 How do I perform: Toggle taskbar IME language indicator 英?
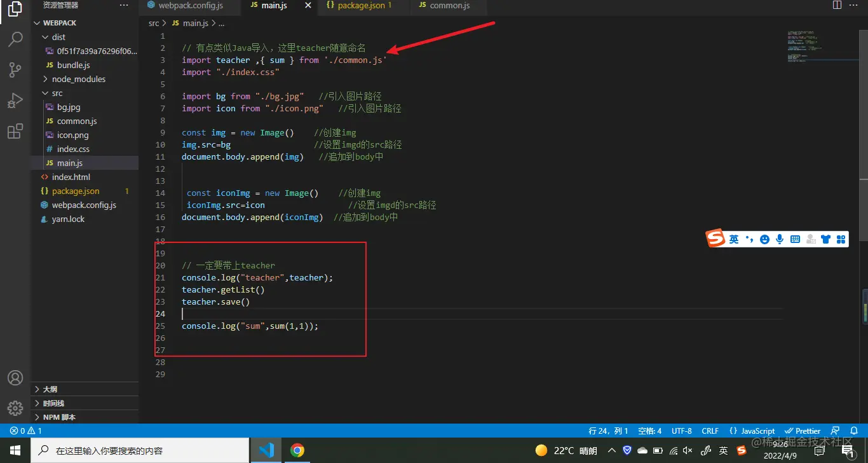point(723,450)
